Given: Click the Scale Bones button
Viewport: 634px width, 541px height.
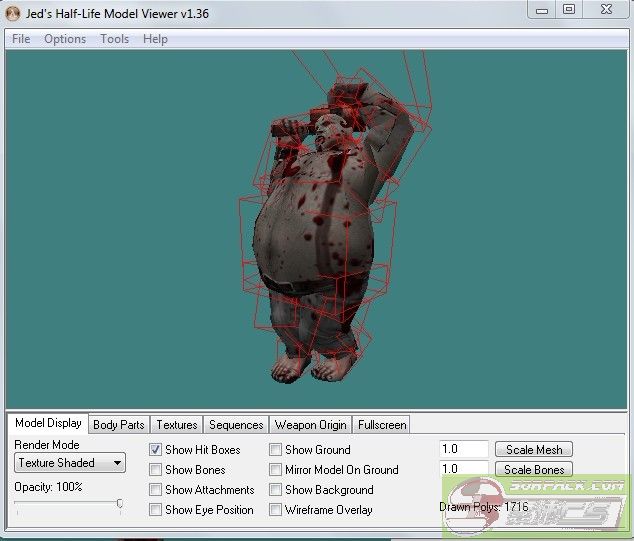Looking at the screenshot, I should point(534,469).
